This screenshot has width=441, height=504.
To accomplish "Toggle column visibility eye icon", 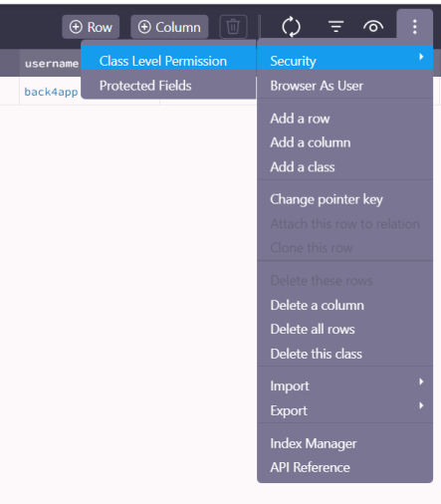I will (x=373, y=27).
